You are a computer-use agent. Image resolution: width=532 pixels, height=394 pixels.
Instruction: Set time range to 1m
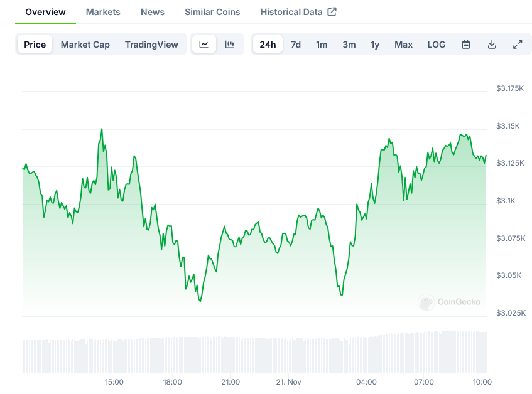[322, 45]
